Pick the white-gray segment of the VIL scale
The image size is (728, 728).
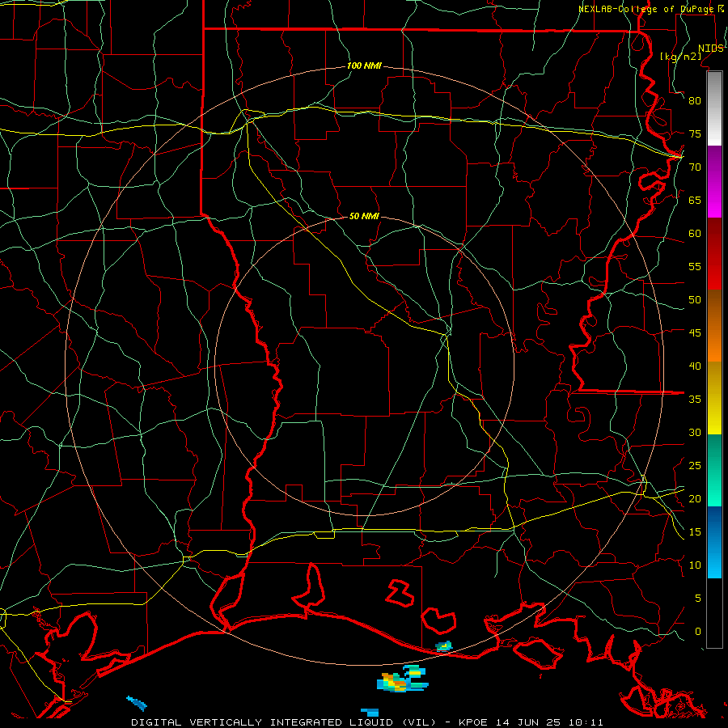(x=714, y=108)
